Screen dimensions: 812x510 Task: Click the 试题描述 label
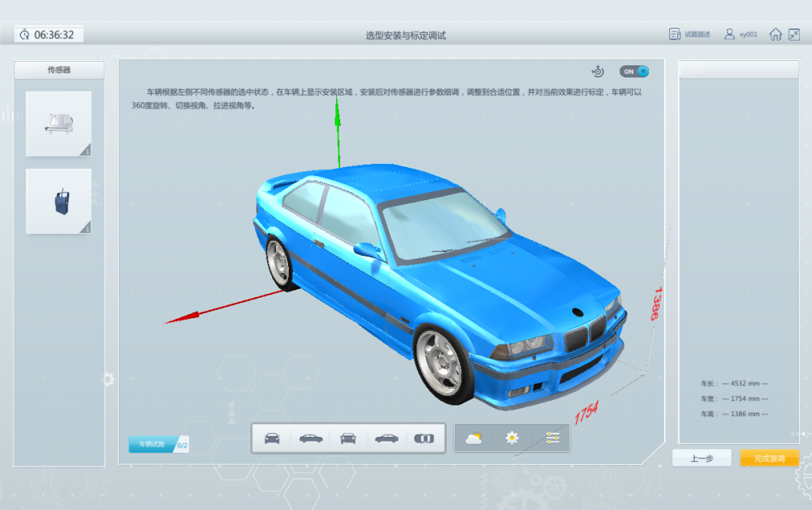click(697, 34)
